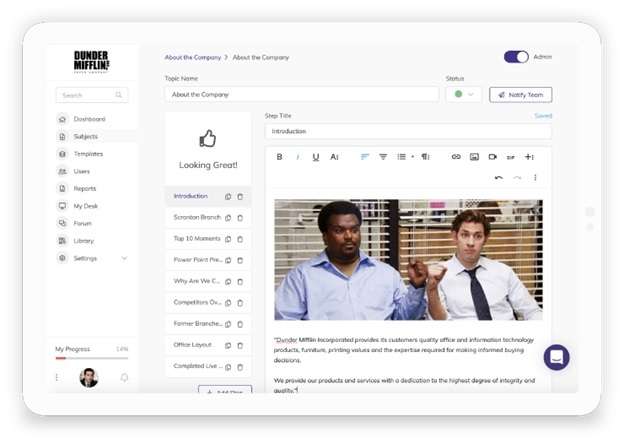Open the chat support bubble
The image size is (624, 439).
click(556, 357)
